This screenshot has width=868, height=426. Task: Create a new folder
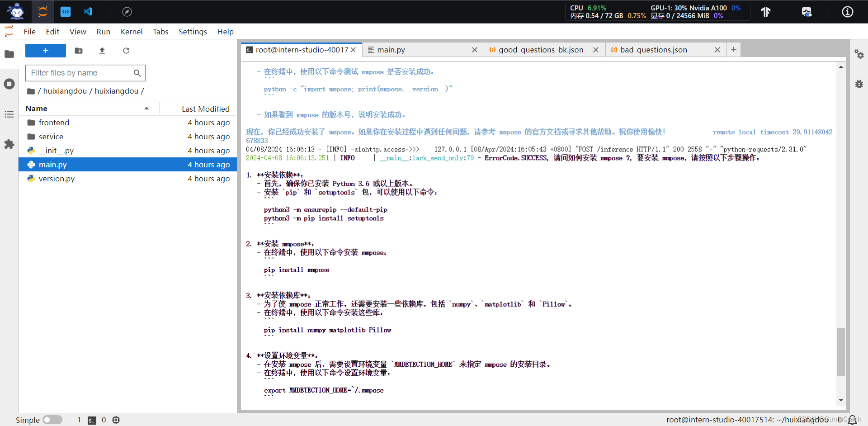click(x=79, y=51)
